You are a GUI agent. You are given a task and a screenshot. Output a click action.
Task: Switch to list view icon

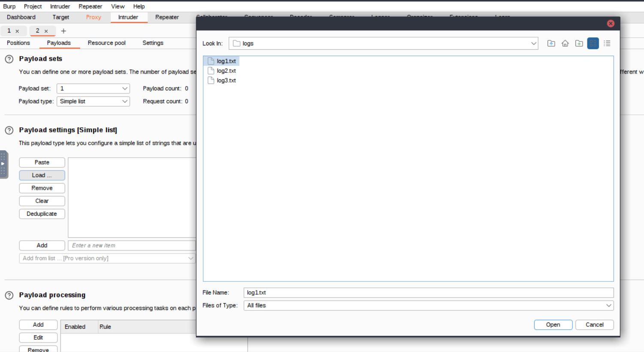pyautogui.click(x=593, y=43)
